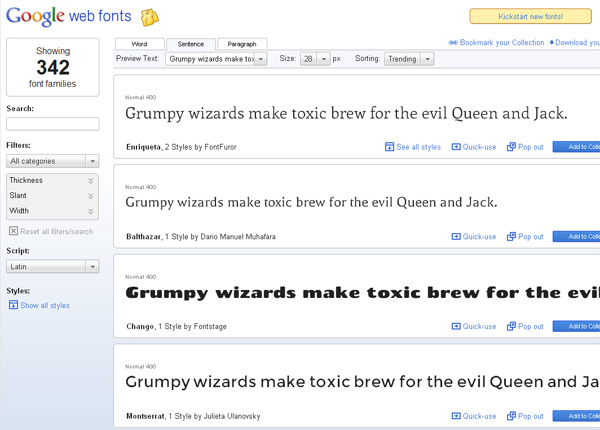Click the Balthazar font name
The width and height of the screenshot is (600, 430).
[x=144, y=237]
